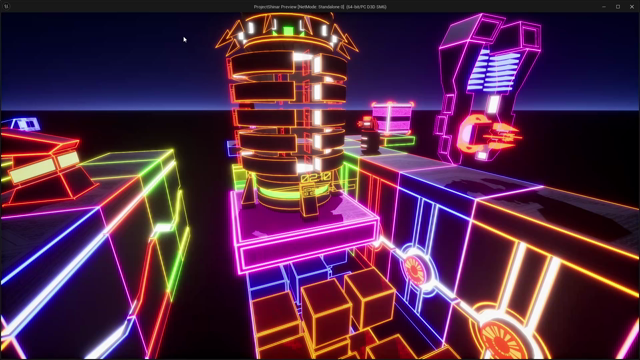
Task: Maximize the ProjectShinar Preview window
Action: (618, 7)
